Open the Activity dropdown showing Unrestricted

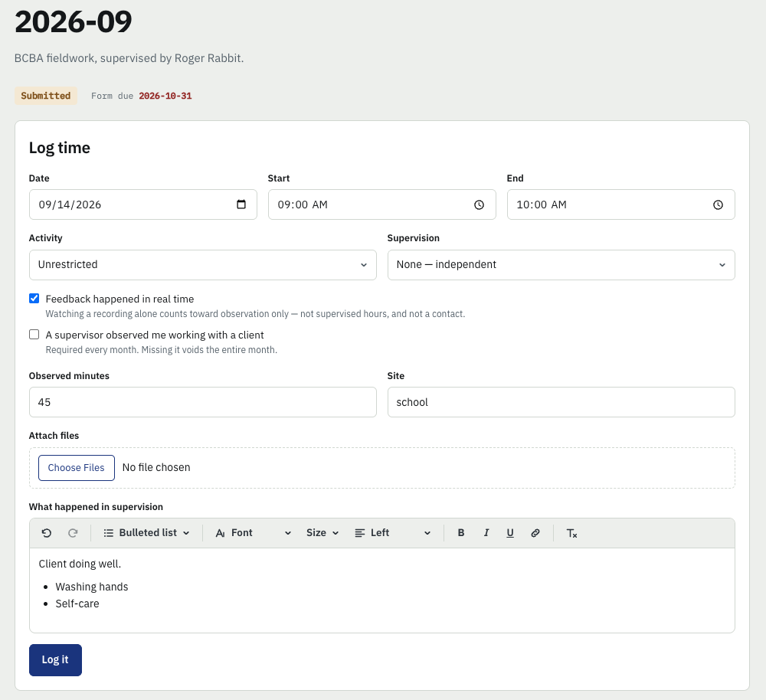[203, 265]
